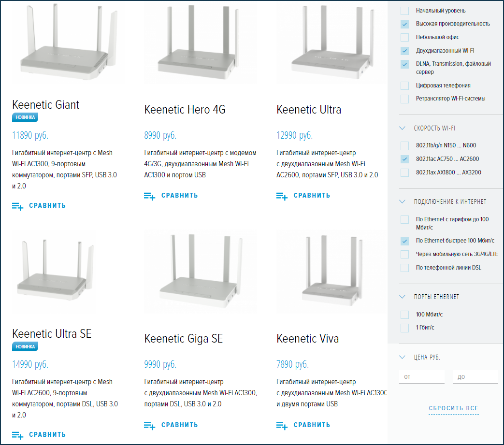504x445 pixels.
Task: Click the НОВИНКА badge under Keenetic Ultra SE
Action: [25, 346]
